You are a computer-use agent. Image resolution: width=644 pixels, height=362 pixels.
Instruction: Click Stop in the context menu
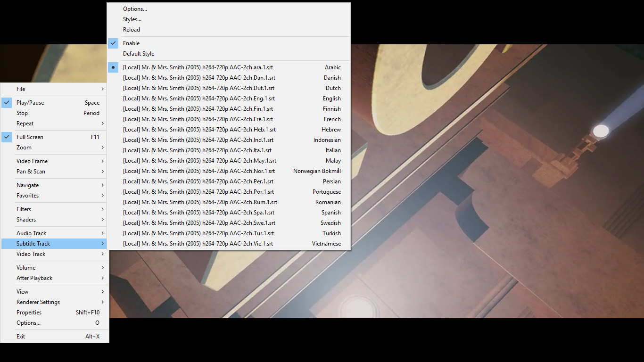(54, 113)
